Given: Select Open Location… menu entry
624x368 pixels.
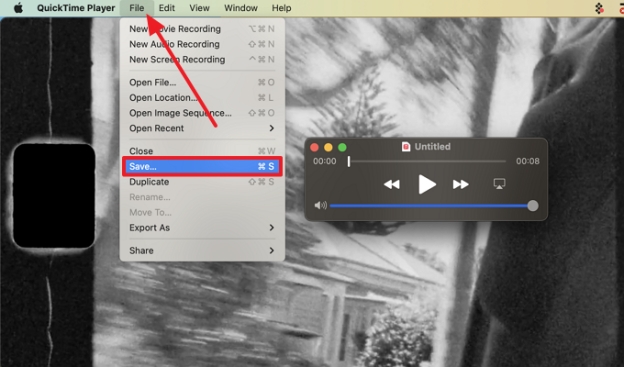Looking at the screenshot, I should [x=202, y=97].
